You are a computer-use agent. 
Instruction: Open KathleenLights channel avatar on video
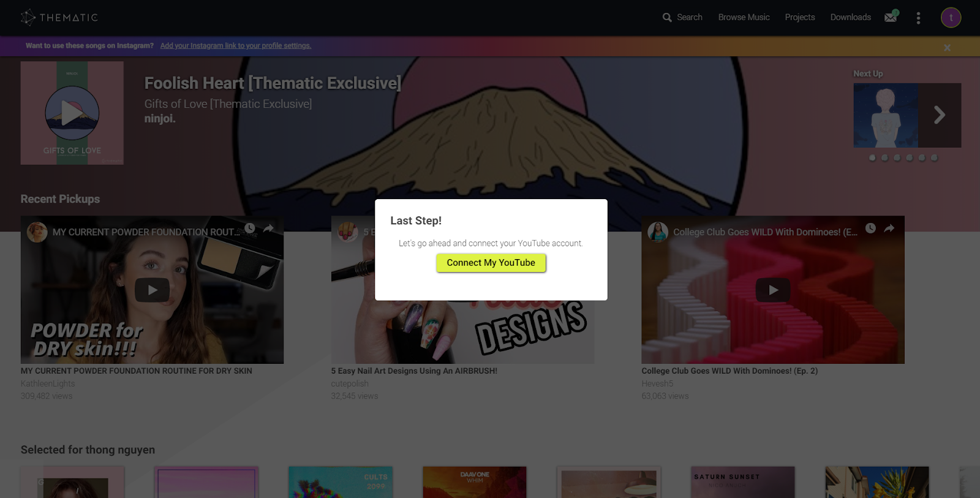tap(37, 232)
